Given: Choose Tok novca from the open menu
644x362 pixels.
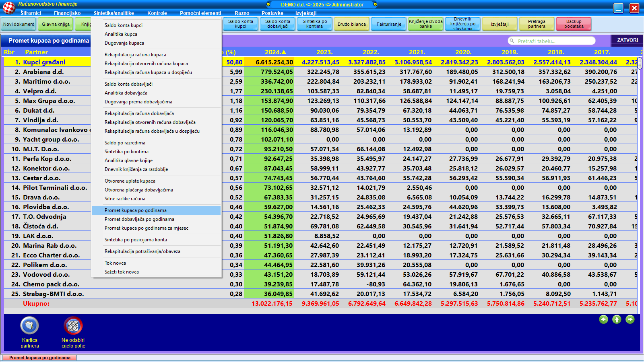Looking at the screenshot, I should (x=115, y=263).
